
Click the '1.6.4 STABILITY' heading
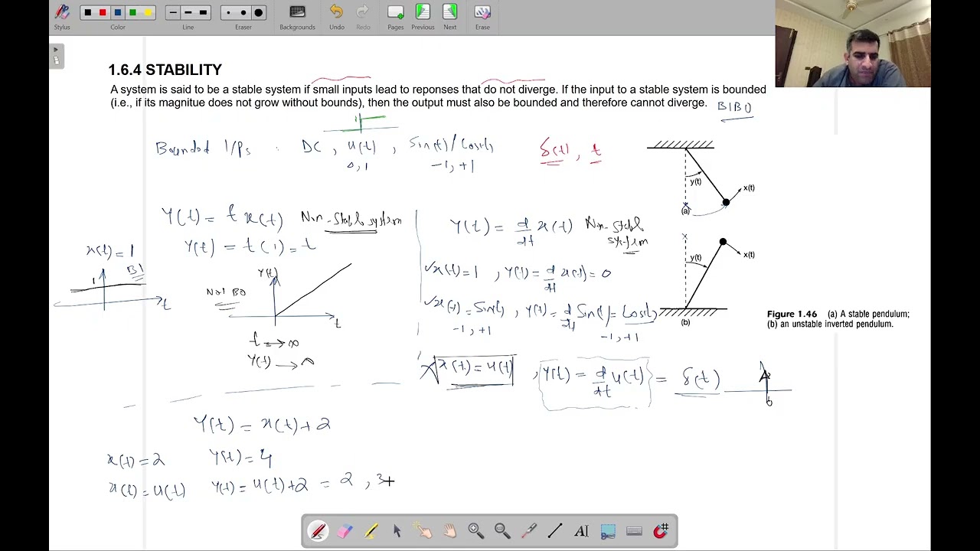click(x=165, y=70)
